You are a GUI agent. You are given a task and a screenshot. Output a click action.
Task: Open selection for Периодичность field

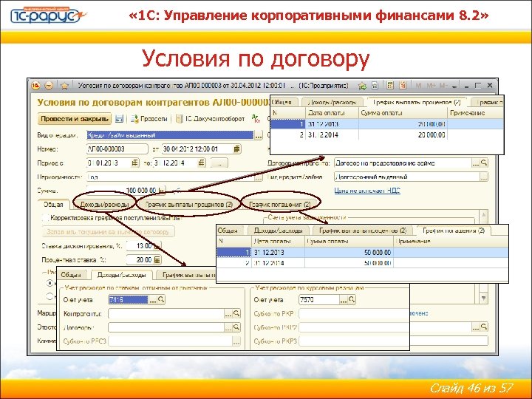click(259, 177)
